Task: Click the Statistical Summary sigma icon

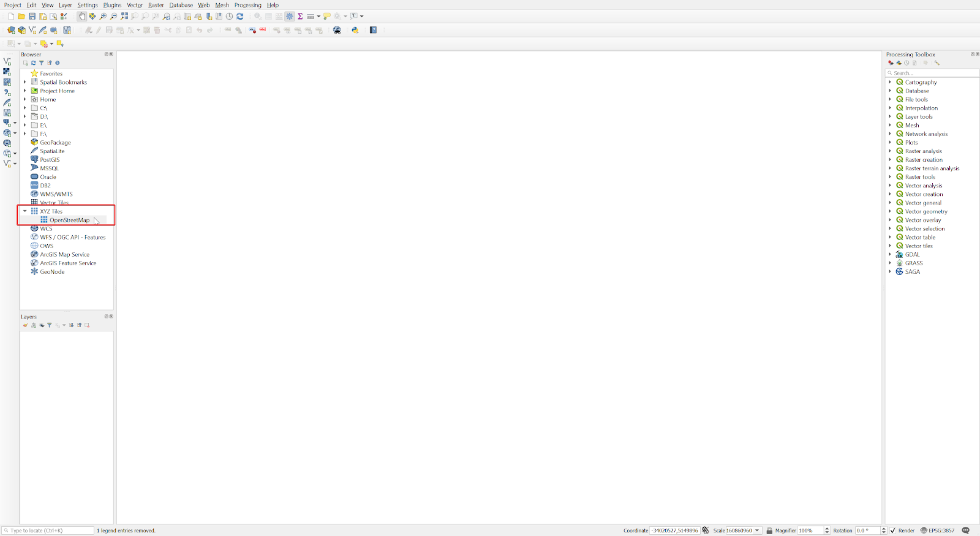Action: [x=300, y=17]
